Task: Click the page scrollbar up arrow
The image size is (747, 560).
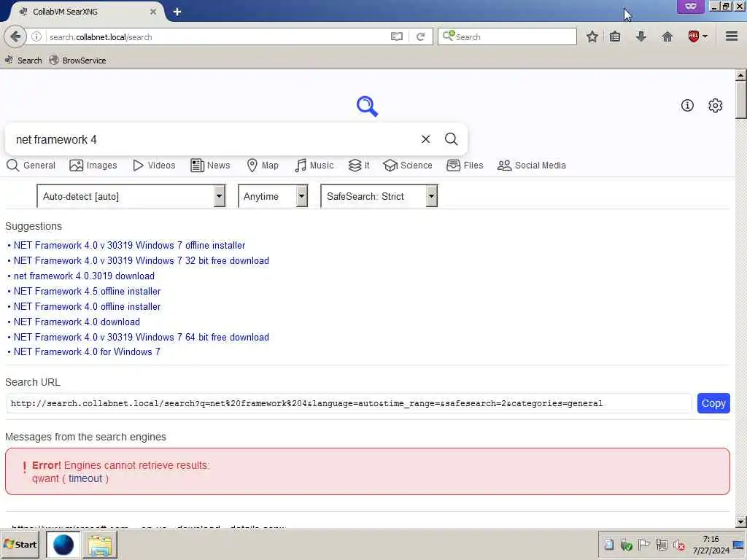Action: tap(740, 75)
